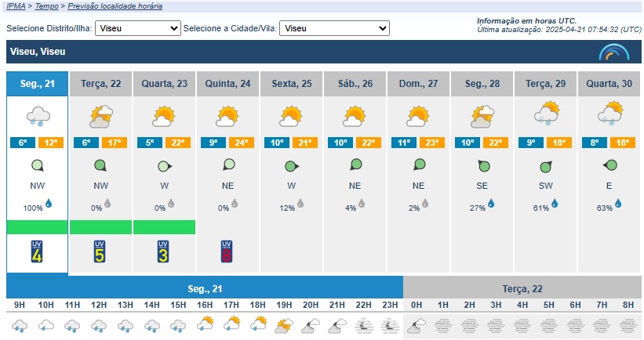Open the Tempo breadcrumb link
This screenshot has width=644, height=340.
click(47, 6)
